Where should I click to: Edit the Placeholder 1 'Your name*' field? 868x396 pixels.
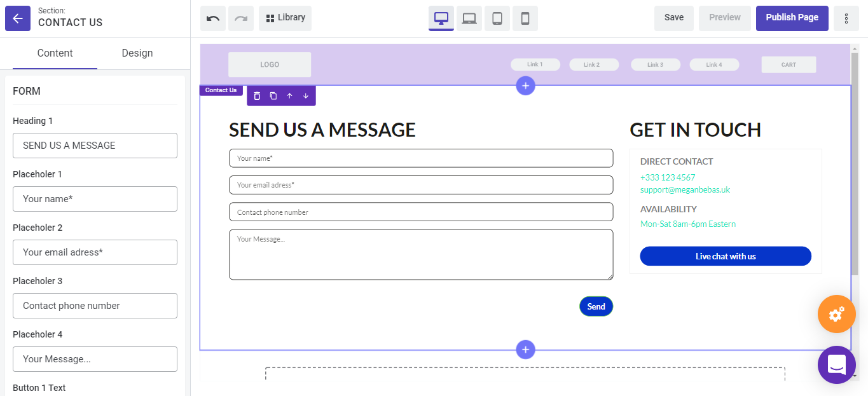(x=95, y=199)
